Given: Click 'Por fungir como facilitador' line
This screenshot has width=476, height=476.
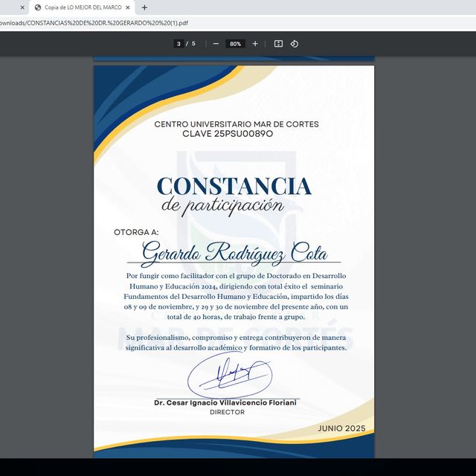Looking at the screenshot, I should (236, 276).
